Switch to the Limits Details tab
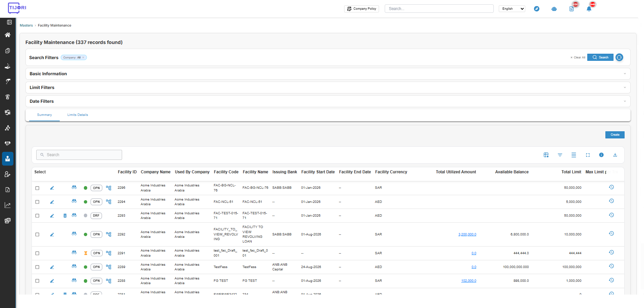 [77, 115]
